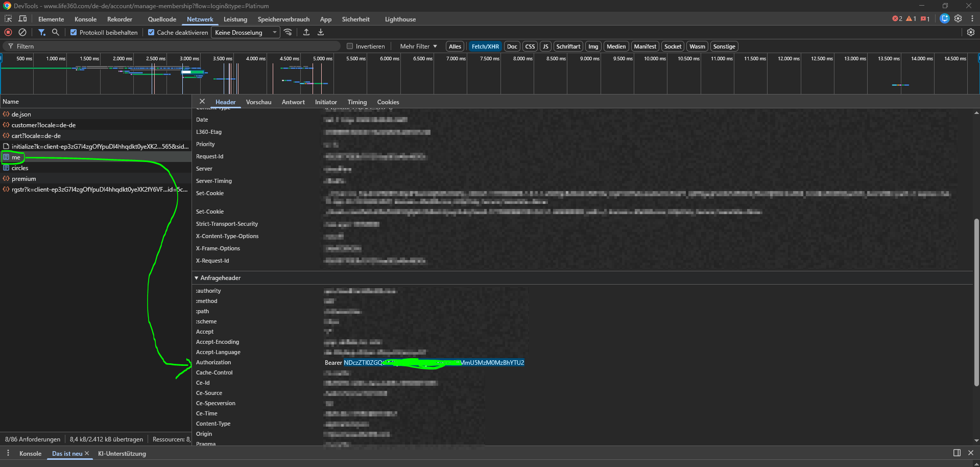Expand the Mehr Filter dropdown
Screen dimensions: 980x467
(x=418, y=46)
